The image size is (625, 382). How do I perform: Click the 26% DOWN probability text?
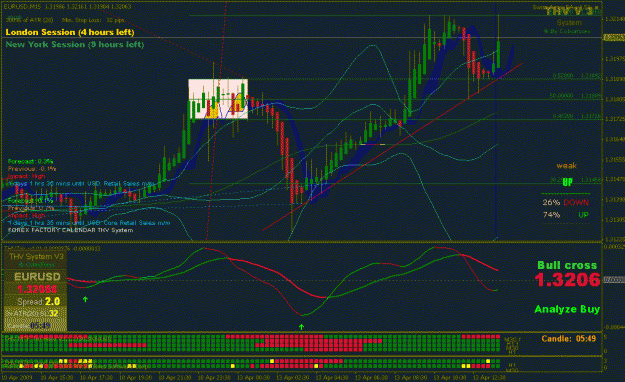566,203
